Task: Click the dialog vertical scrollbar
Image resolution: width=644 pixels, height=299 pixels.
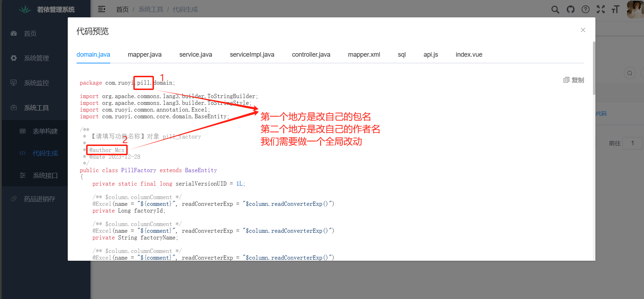Action: (594, 68)
